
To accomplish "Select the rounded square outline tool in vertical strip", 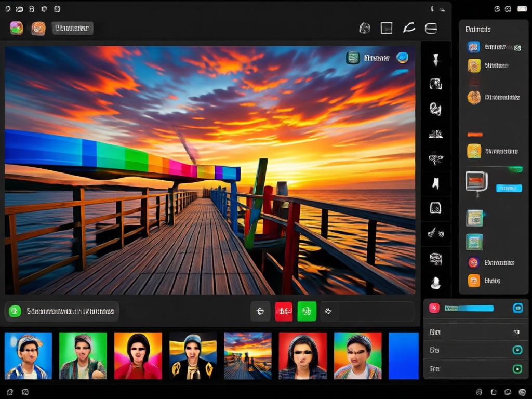I will (x=436, y=208).
